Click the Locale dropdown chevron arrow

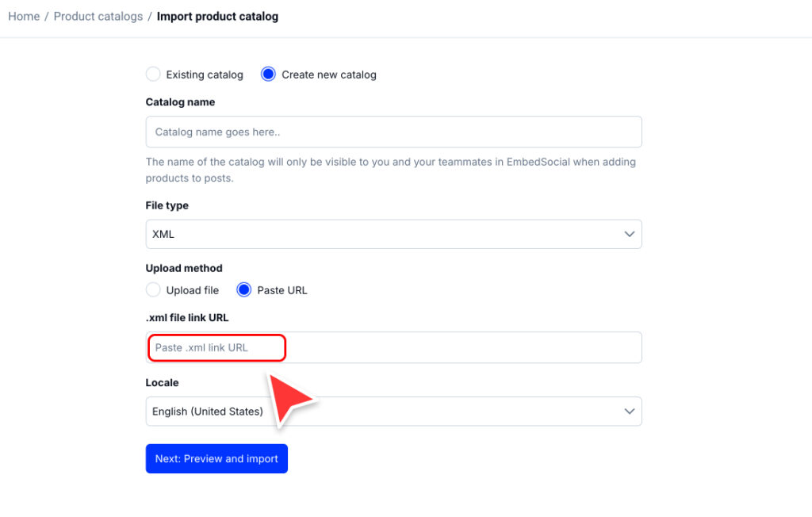tap(630, 412)
